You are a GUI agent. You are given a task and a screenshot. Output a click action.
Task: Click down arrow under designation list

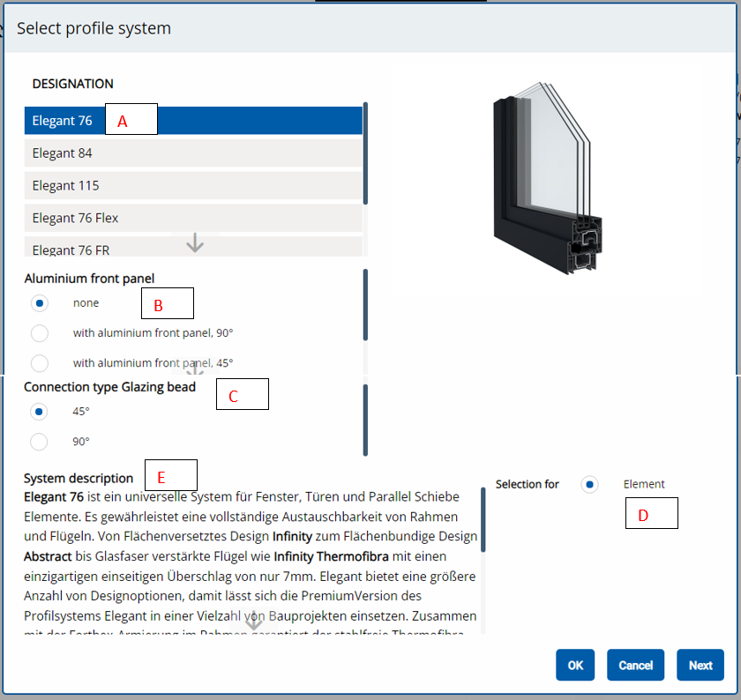pyautogui.click(x=195, y=243)
